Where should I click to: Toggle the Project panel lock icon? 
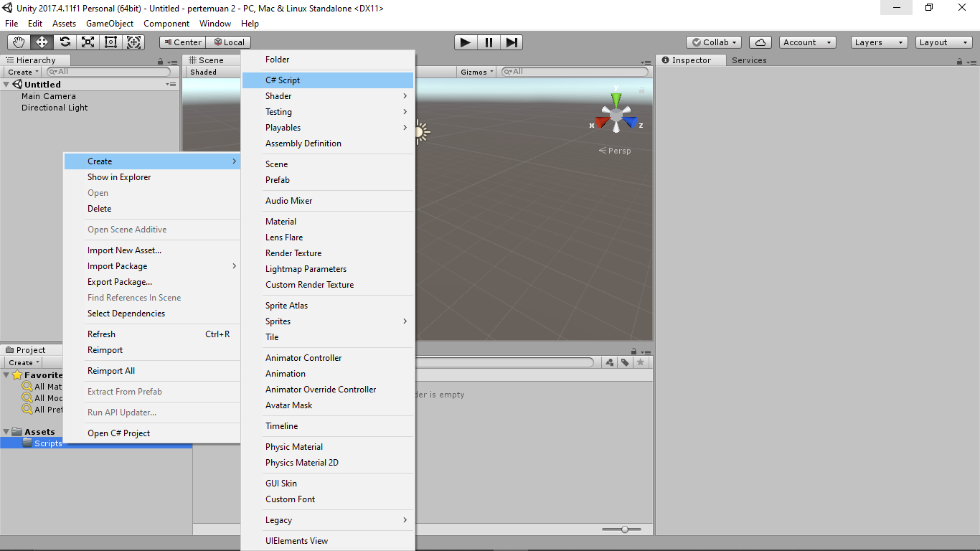point(634,351)
